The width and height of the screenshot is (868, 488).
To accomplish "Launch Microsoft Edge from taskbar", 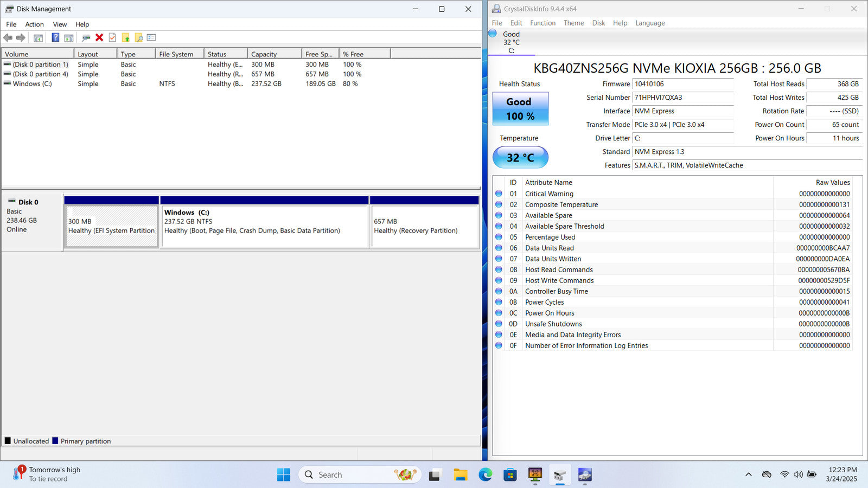I will [485, 474].
